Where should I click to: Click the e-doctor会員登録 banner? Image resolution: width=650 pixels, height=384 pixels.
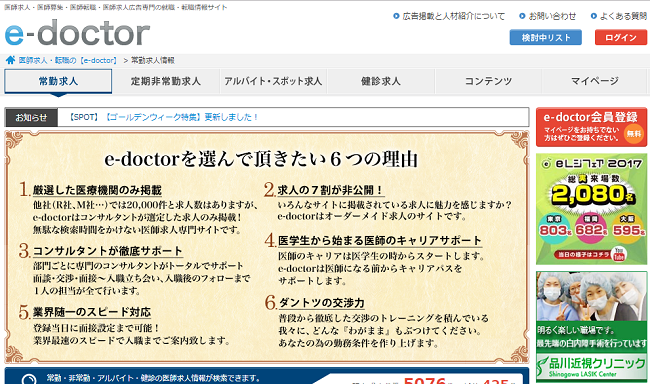click(591, 127)
